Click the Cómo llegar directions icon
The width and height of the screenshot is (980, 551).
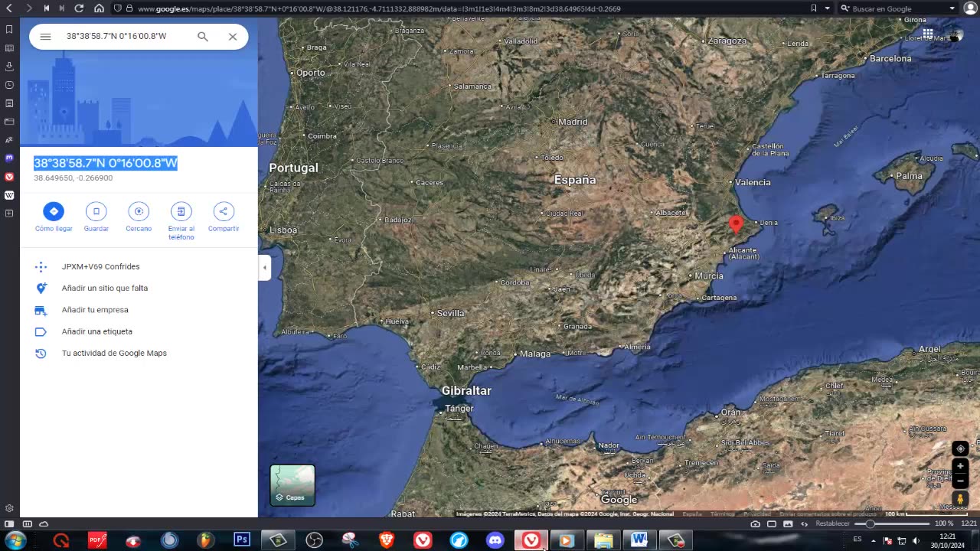click(x=54, y=211)
